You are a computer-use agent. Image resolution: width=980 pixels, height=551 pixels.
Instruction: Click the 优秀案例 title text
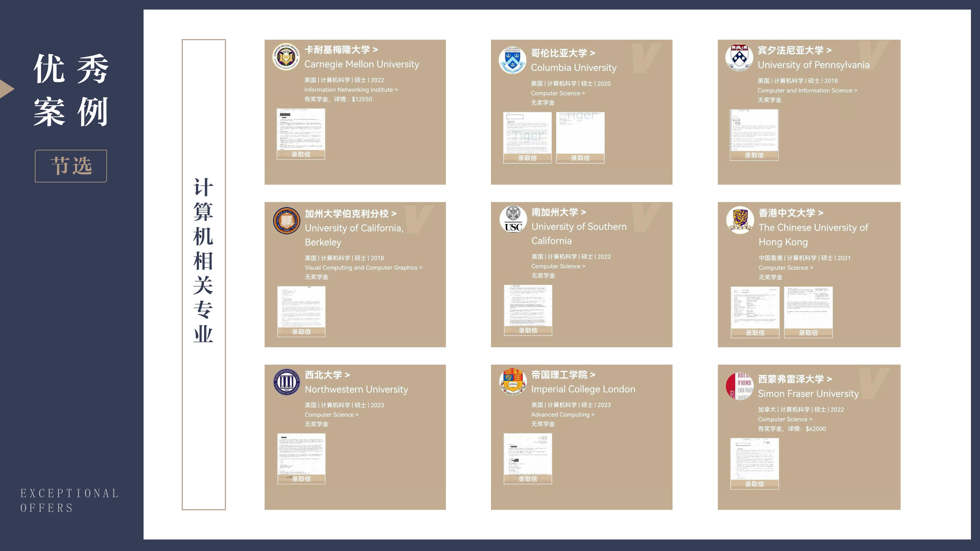point(71,90)
